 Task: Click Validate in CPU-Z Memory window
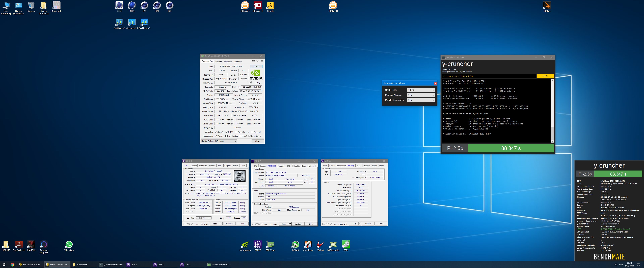click(x=368, y=224)
